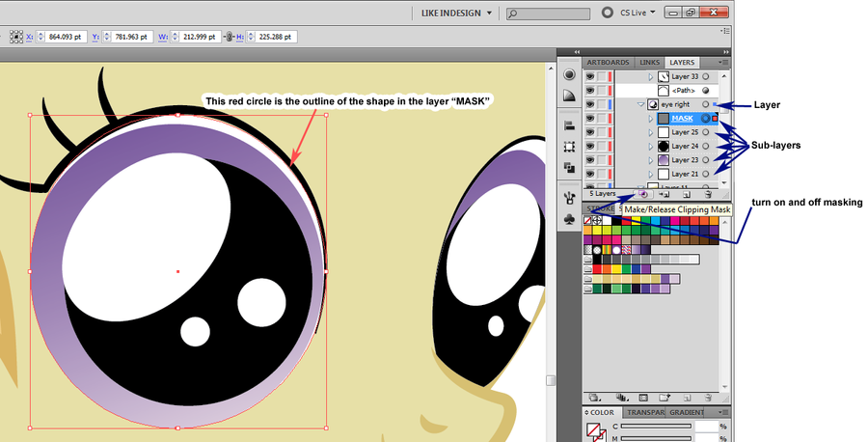The image size is (868, 442).
Task: Click the Show Swatch Kinds menu icon
Action: (622, 398)
